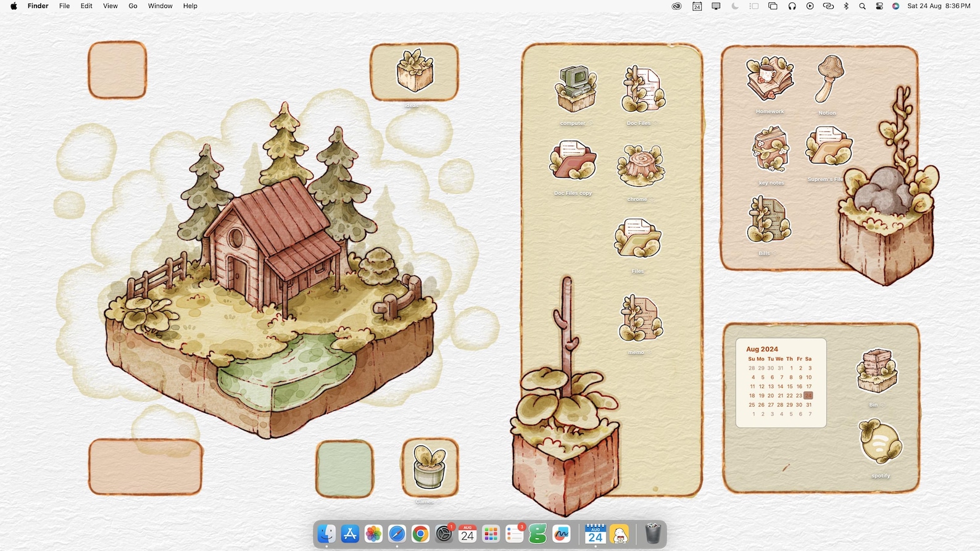Open the Bin desktop icon
980x551 pixels.
tap(876, 371)
